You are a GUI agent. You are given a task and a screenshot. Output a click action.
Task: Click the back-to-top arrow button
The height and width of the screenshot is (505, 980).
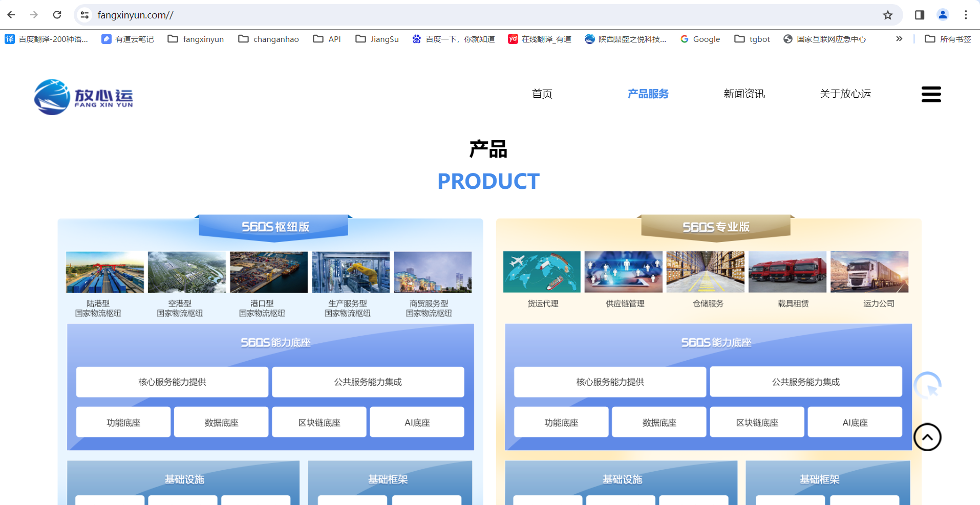click(x=927, y=437)
